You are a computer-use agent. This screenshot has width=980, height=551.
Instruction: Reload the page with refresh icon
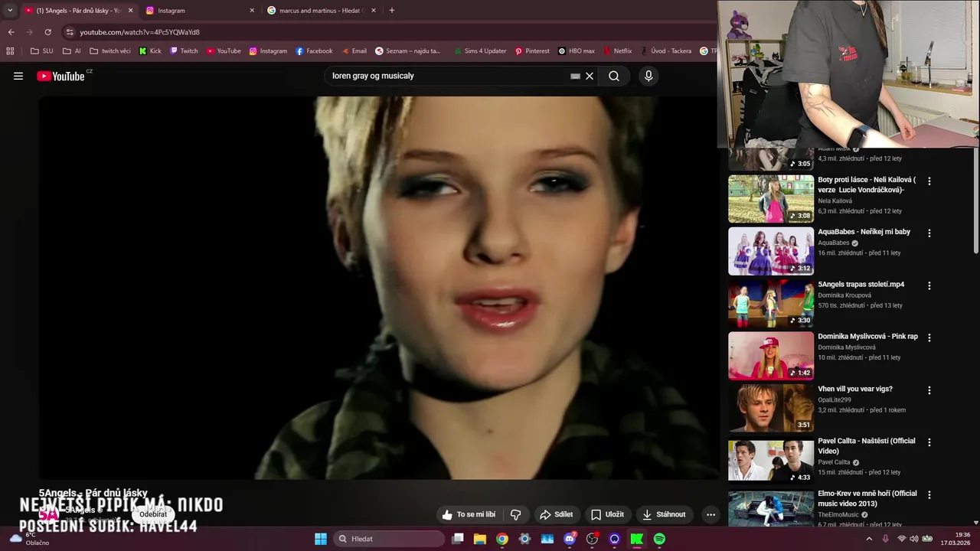[x=47, y=32]
